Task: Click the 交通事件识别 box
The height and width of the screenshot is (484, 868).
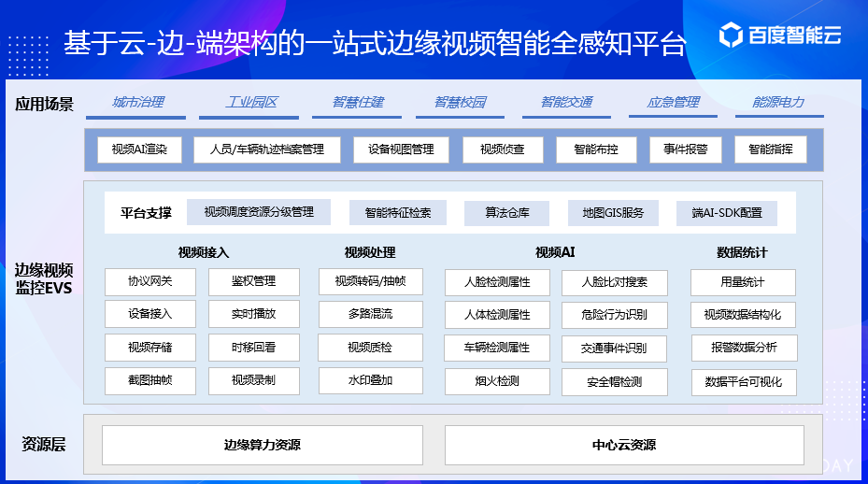Action: click(615, 349)
